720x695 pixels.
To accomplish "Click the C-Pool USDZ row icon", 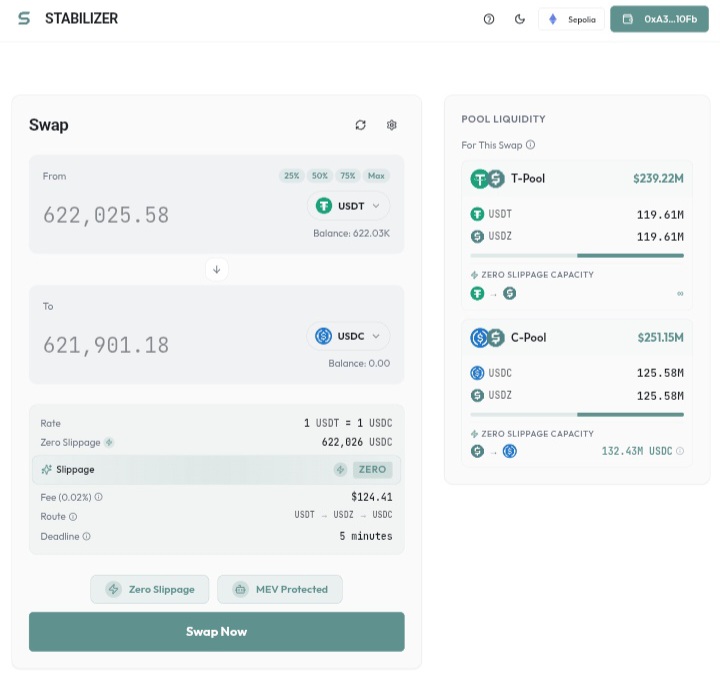I will point(477,395).
